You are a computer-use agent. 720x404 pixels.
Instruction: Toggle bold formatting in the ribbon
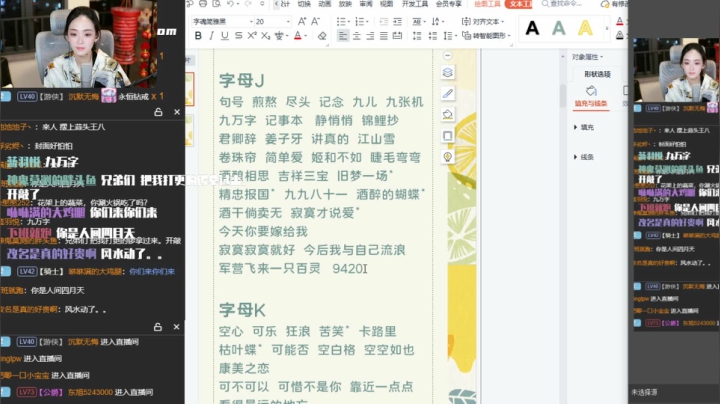point(198,36)
